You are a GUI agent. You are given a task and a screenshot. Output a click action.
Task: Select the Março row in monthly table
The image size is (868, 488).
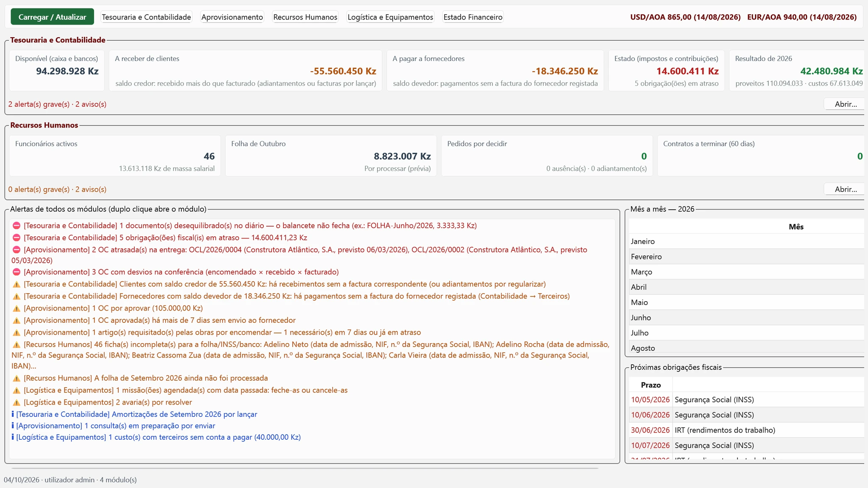[746, 272]
